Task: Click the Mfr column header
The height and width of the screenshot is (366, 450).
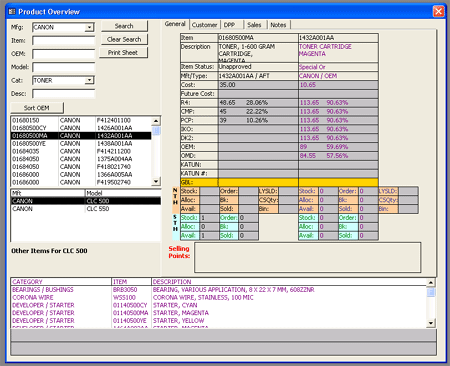Action: 48,193
